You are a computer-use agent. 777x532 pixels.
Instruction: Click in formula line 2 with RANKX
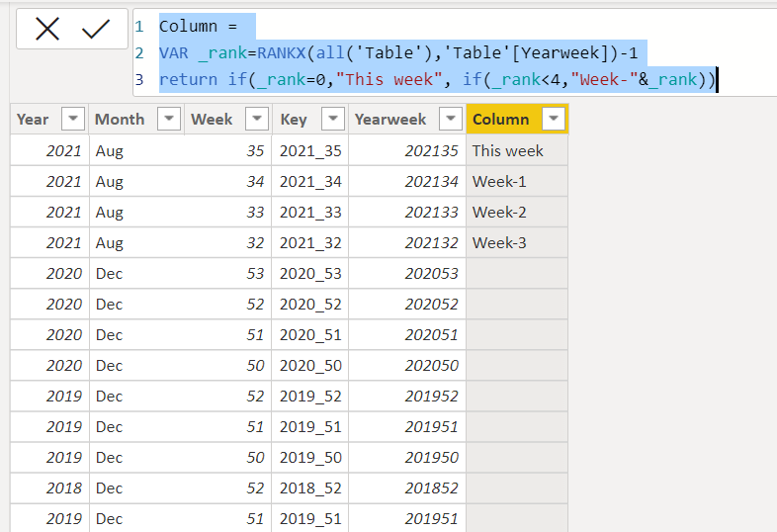click(398, 53)
